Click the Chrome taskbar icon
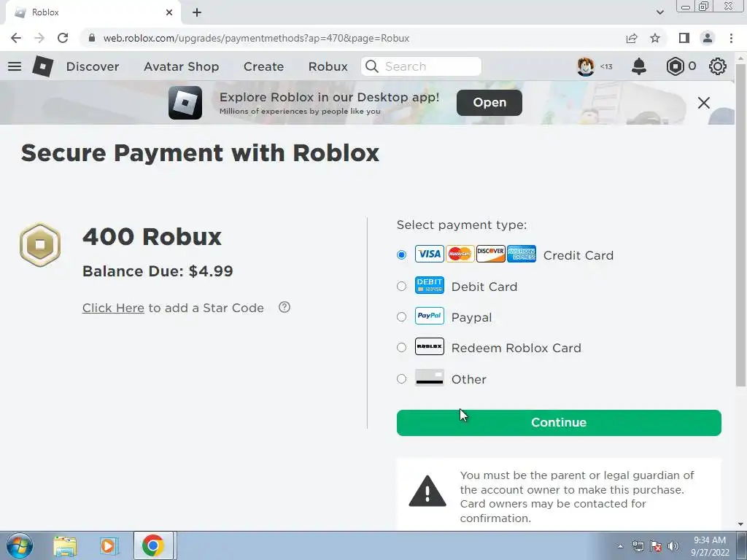 (152, 545)
